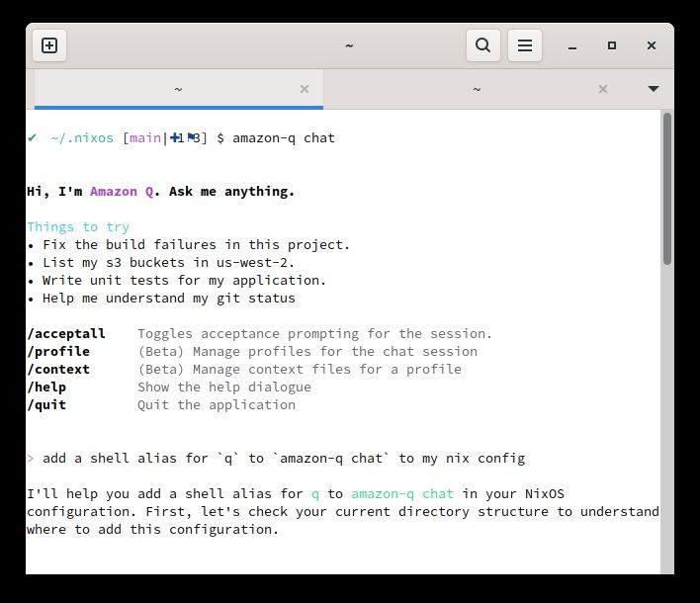
Task: Click 'Write unit tests for my application.'
Action: coord(184,281)
